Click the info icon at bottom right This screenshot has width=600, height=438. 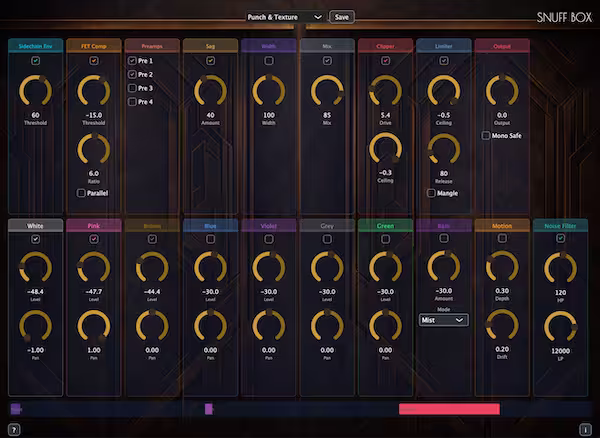tap(585, 429)
